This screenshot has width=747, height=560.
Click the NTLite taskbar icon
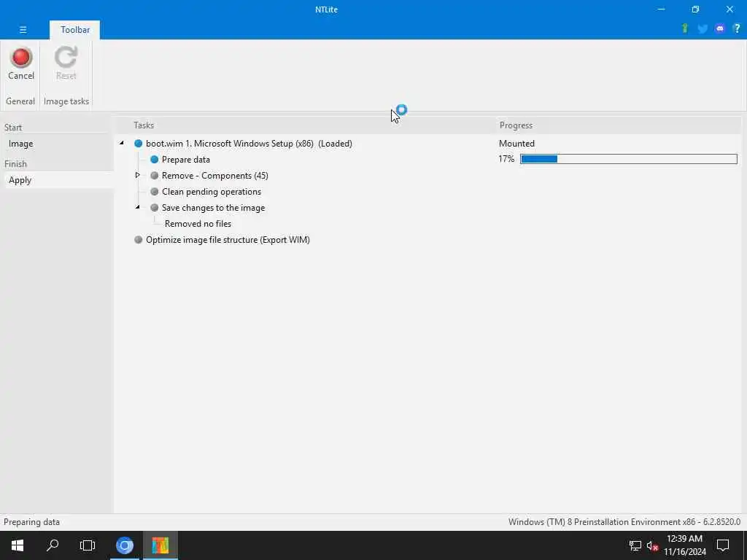pyautogui.click(x=160, y=545)
